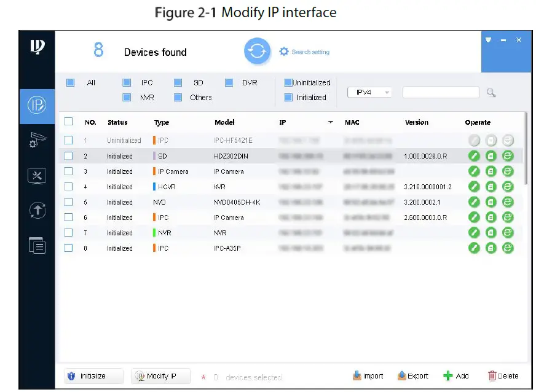
Task: Click the Uninitialized status of row 1
Action: 124,141
